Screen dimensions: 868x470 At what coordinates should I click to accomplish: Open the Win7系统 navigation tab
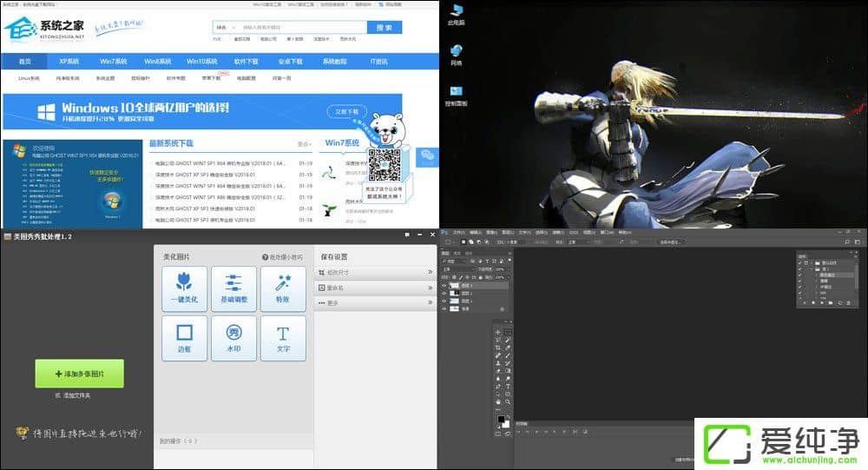tap(113, 62)
